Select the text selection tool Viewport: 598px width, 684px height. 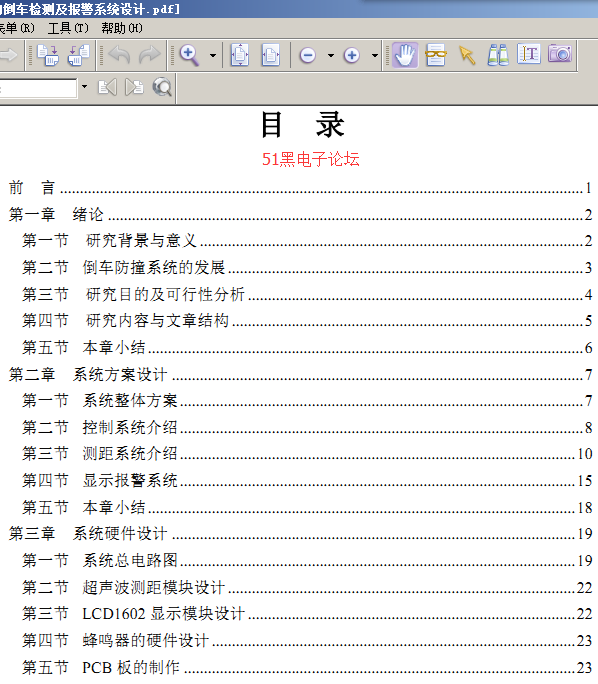tap(529, 54)
